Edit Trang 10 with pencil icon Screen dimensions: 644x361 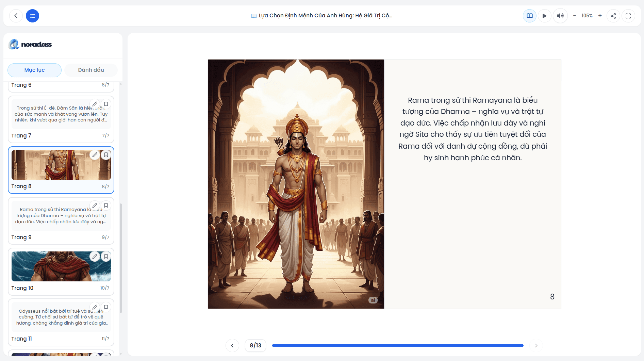(95, 257)
